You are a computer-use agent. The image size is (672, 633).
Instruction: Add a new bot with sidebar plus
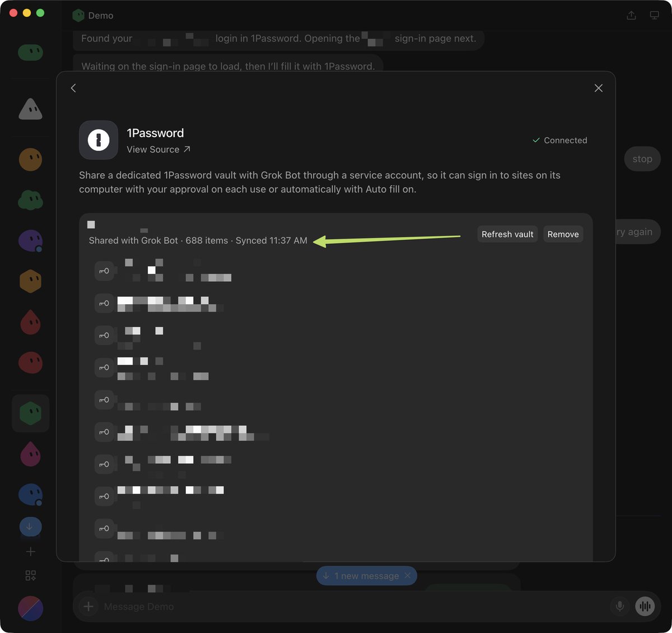coord(31,552)
